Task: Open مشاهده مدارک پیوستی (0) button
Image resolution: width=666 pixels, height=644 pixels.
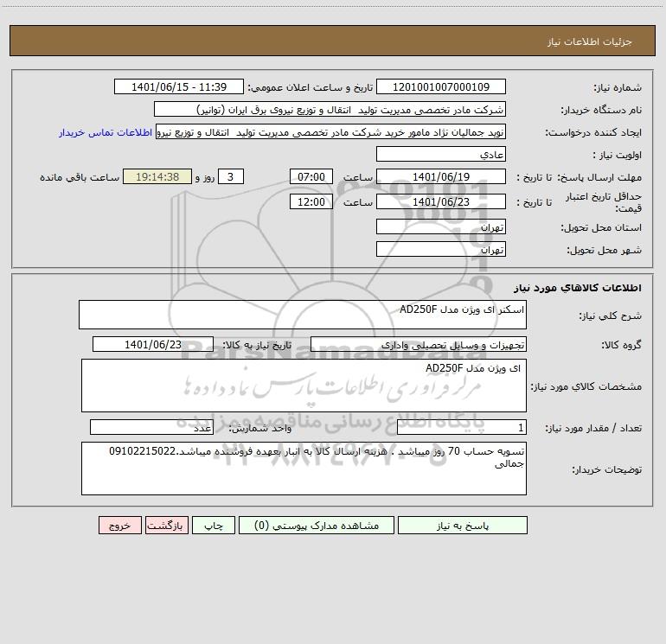Action: click(317, 526)
